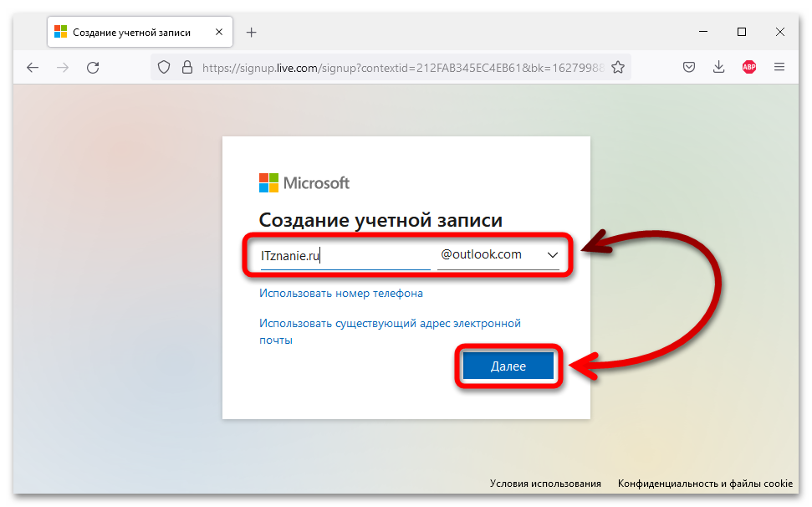Screen dimensions: 812x507
Task: Open the Adblock Plus extension
Action: pyautogui.click(x=748, y=67)
